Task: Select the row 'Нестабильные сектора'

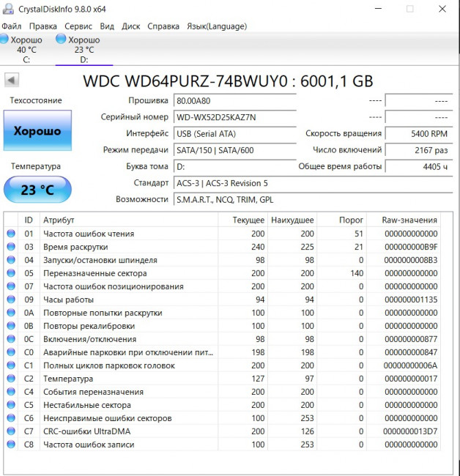Action: [222, 405]
